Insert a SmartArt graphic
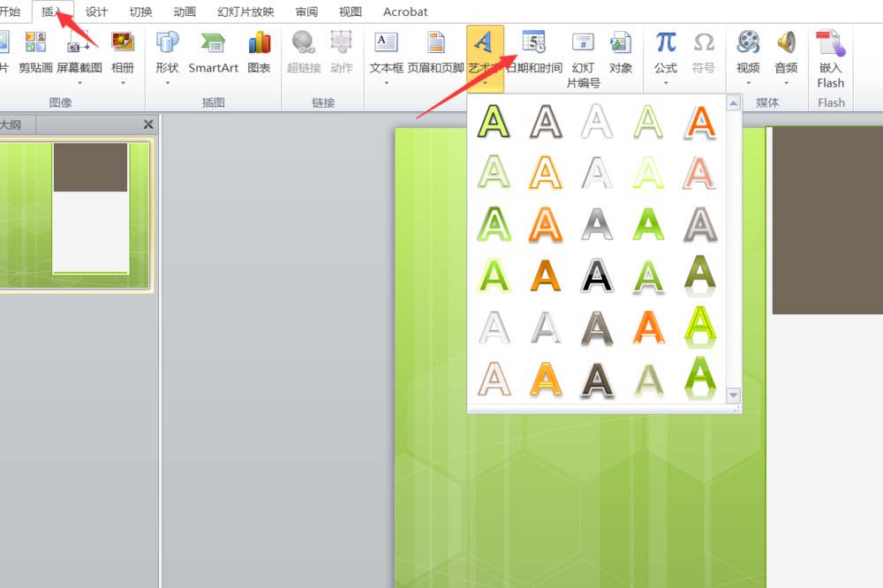Viewport: 883px width, 588px height. click(213, 52)
